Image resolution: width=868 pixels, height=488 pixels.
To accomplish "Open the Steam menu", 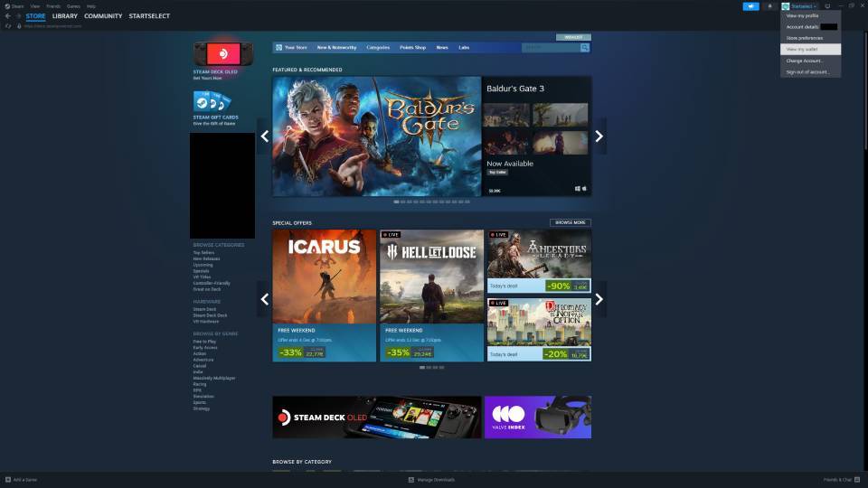I will (14, 6).
